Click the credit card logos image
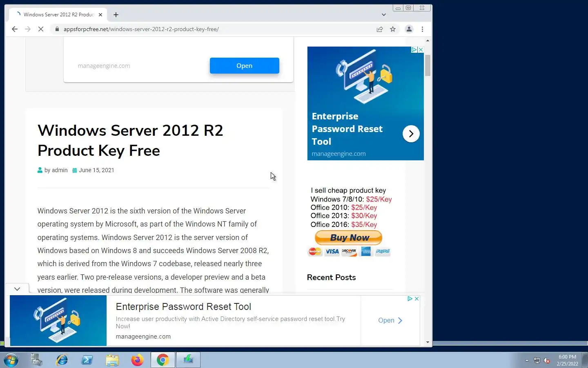Image resolution: width=588 pixels, height=368 pixels. (349, 251)
